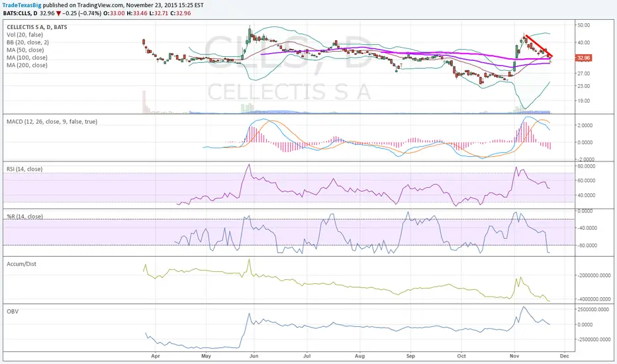Select the Vol (20, false) indicator label

[x=24, y=34]
